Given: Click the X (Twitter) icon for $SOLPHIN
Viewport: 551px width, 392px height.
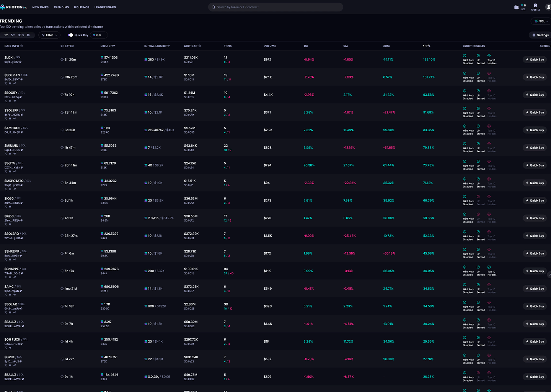Looking at the screenshot, I should point(6,83).
